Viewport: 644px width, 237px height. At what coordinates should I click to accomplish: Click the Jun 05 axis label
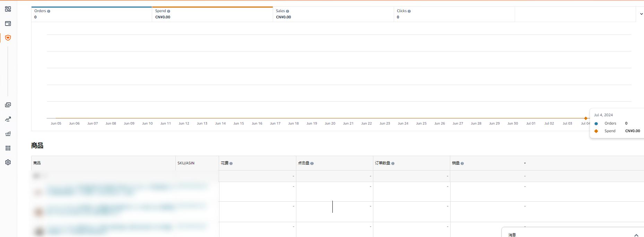(x=56, y=124)
